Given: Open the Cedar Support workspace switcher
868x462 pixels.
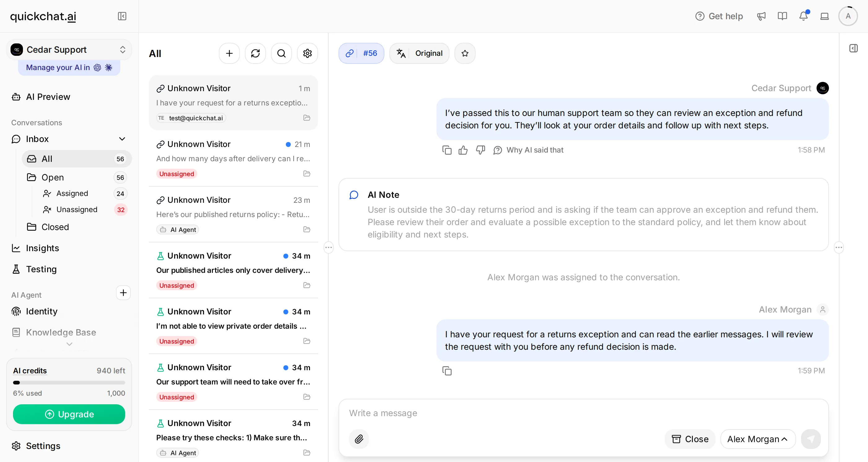Looking at the screenshot, I should 69,50.
